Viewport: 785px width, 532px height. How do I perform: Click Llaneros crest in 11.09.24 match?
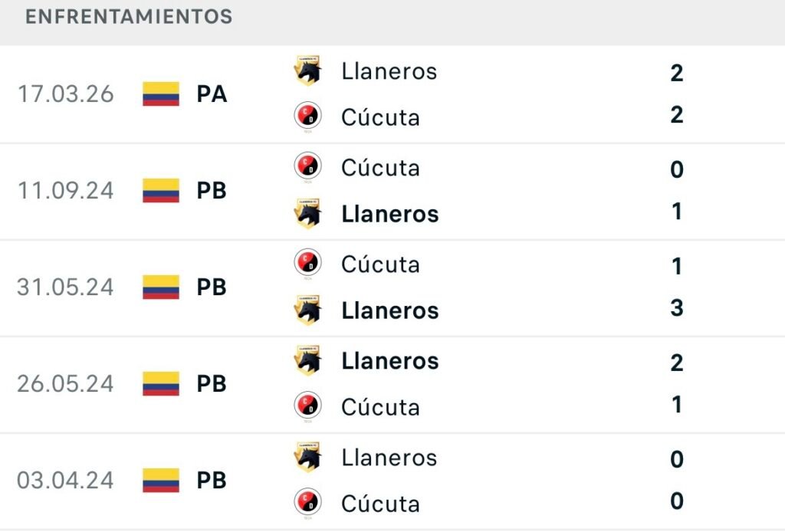(307, 214)
